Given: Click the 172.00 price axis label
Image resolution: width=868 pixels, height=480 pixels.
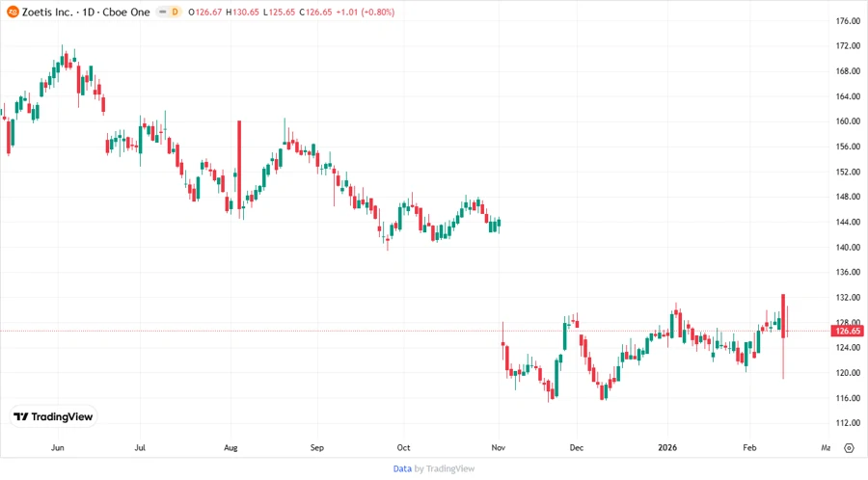Looking at the screenshot, I should click(848, 46).
